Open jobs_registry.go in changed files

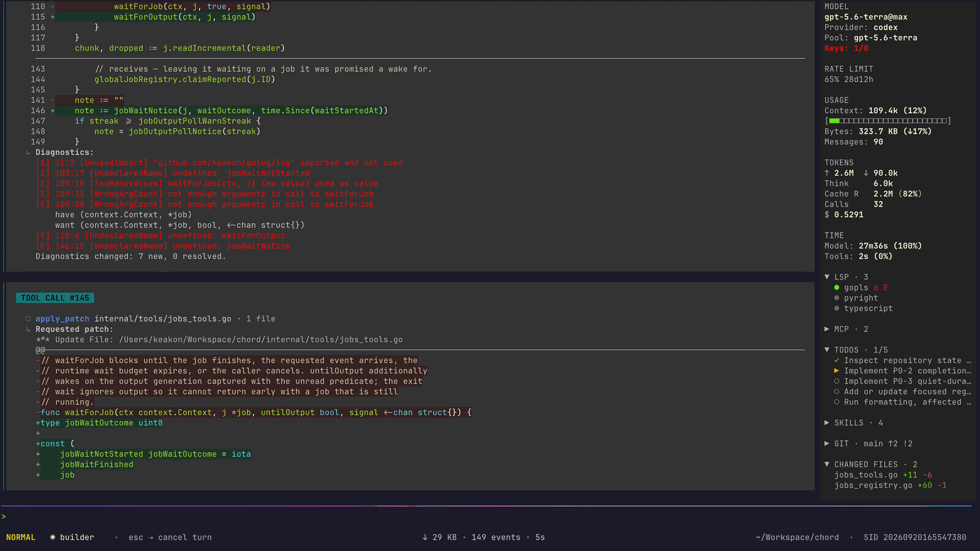[x=873, y=485]
